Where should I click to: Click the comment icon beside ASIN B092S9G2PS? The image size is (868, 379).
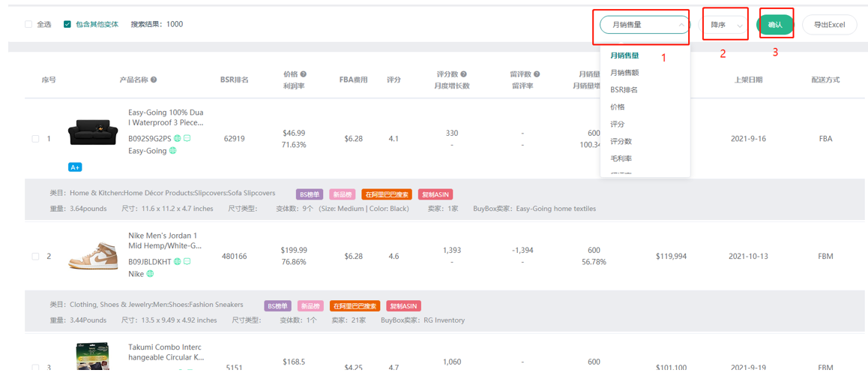pos(187,138)
